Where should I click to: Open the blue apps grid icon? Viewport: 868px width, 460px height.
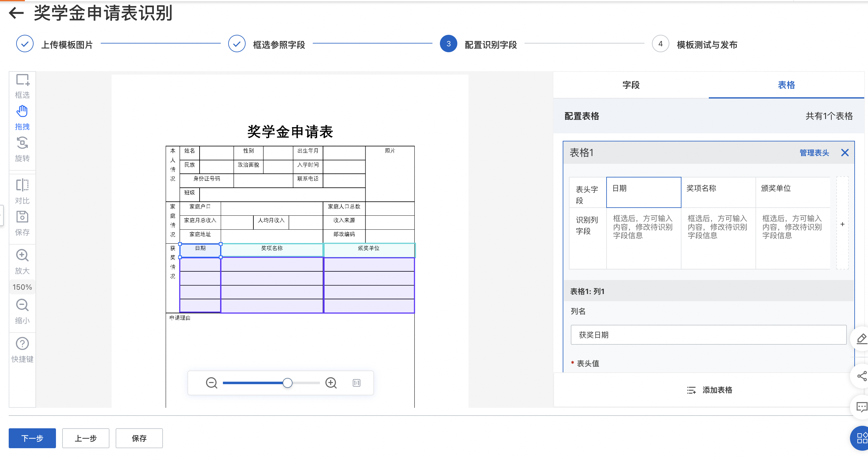(x=861, y=438)
